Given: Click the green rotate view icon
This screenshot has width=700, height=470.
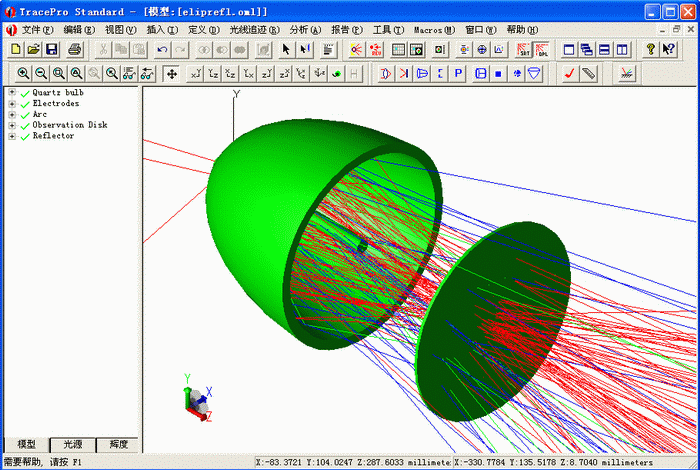Looking at the screenshot, I should 336,74.
